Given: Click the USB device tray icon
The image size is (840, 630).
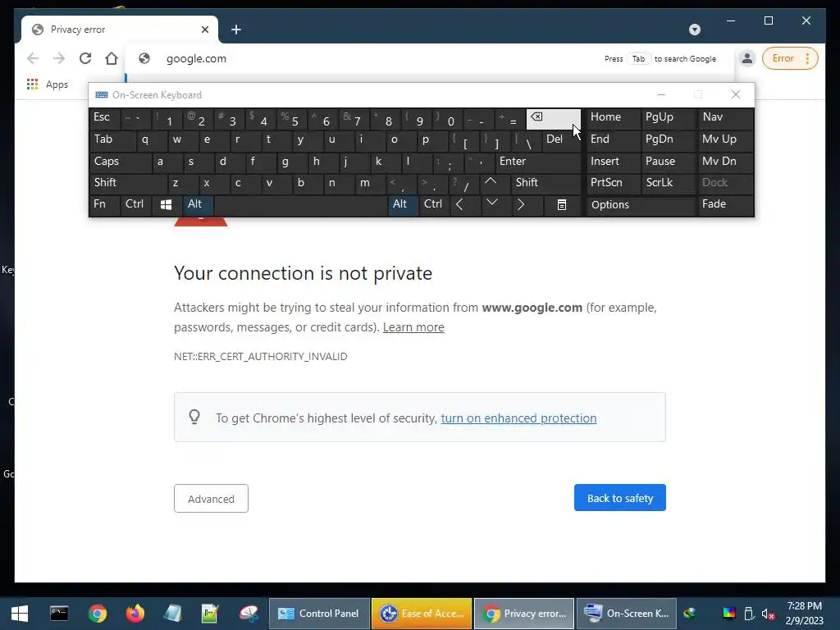Looking at the screenshot, I should [749, 614].
